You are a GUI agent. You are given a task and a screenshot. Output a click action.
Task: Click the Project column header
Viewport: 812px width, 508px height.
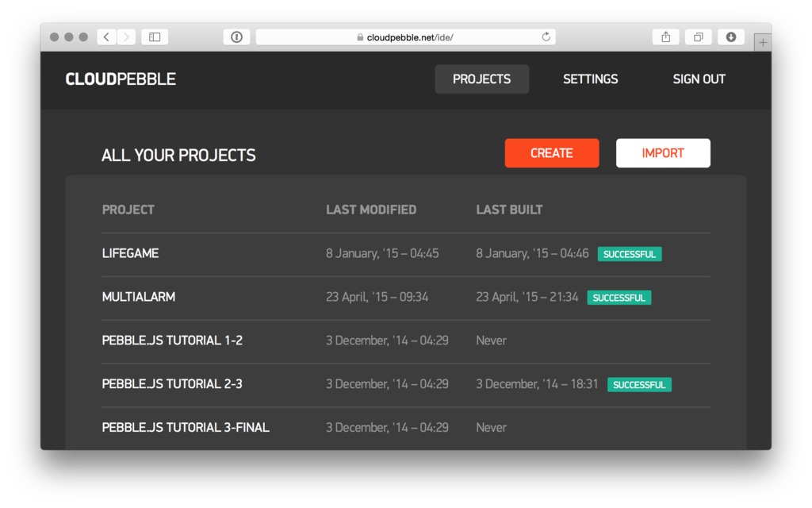pos(128,210)
